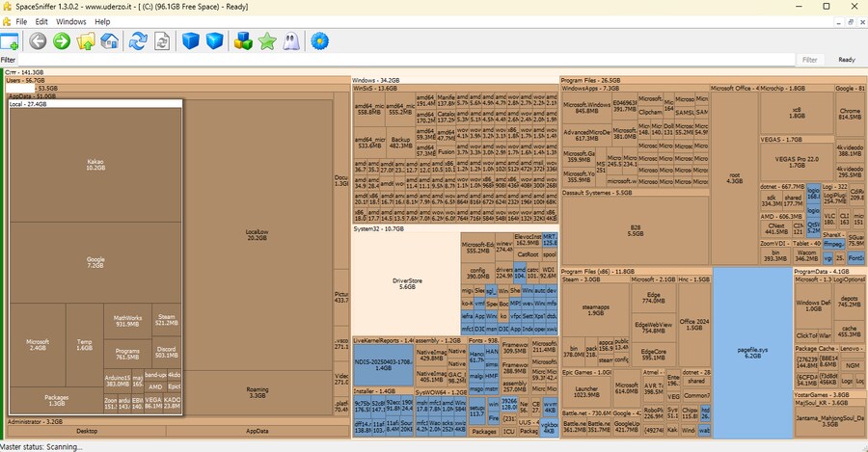This screenshot has height=452, width=868.
Task: Click the 'Local - 27.4GB' folder header
Action: [x=95, y=104]
